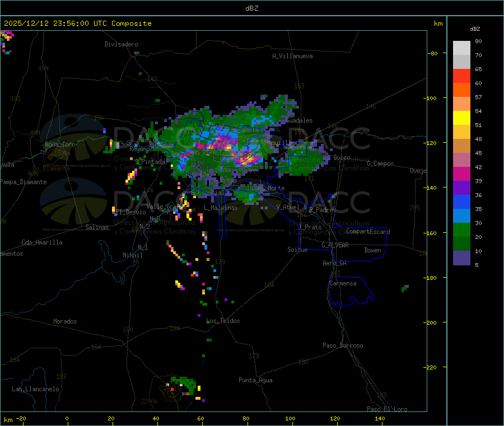This screenshot has width=504, height=426.
Task: Click the V_Atuel label
Action: 288,207
